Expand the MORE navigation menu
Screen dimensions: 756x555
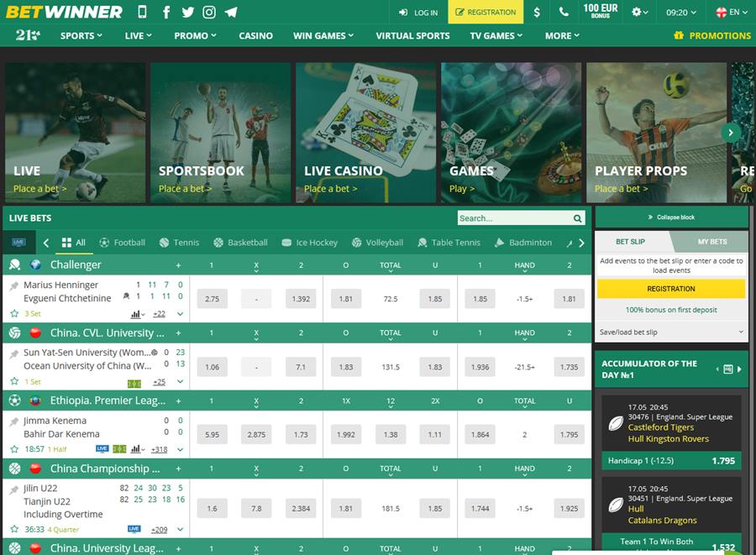(x=561, y=35)
